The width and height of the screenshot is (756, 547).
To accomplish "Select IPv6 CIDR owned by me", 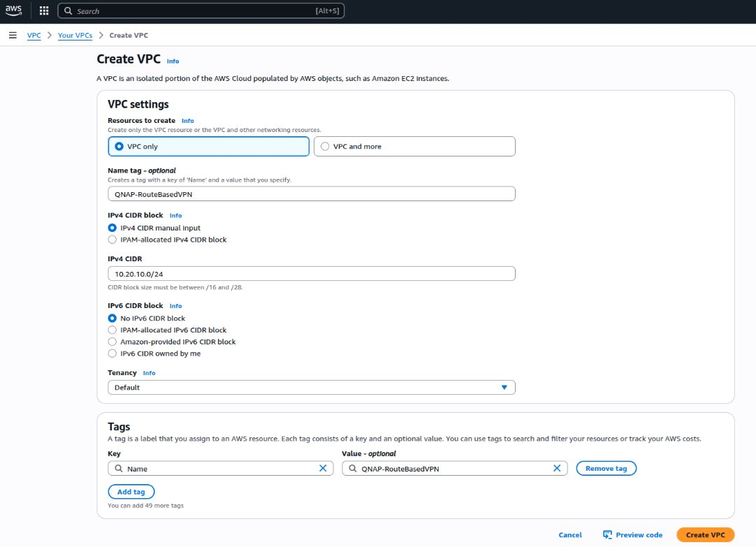I will 112,353.
